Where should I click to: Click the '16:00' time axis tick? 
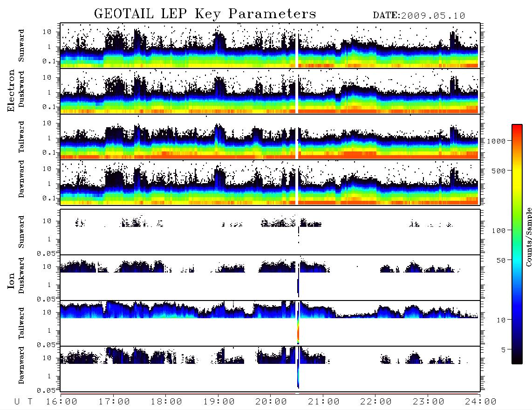(x=61, y=402)
